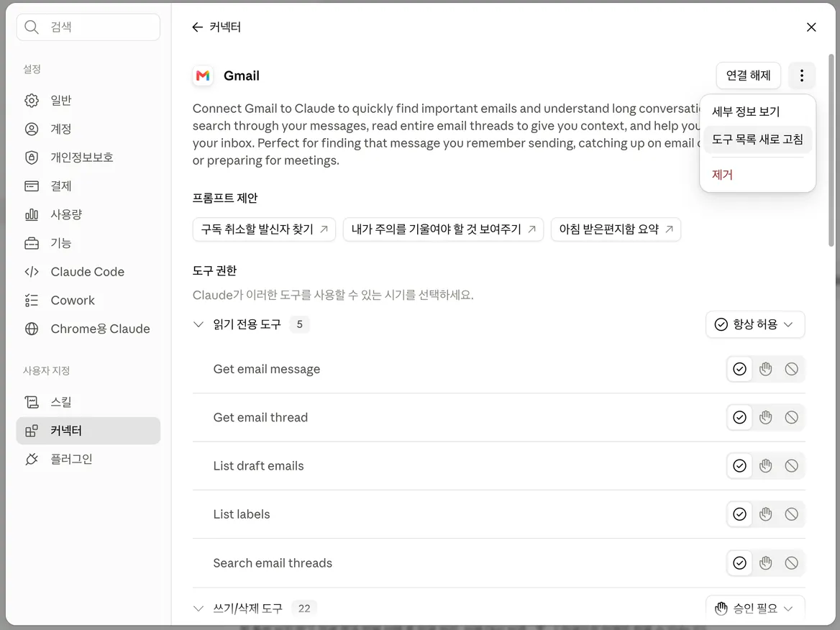Open 결제 billing settings
840x630 pixels.
(88, 186)
